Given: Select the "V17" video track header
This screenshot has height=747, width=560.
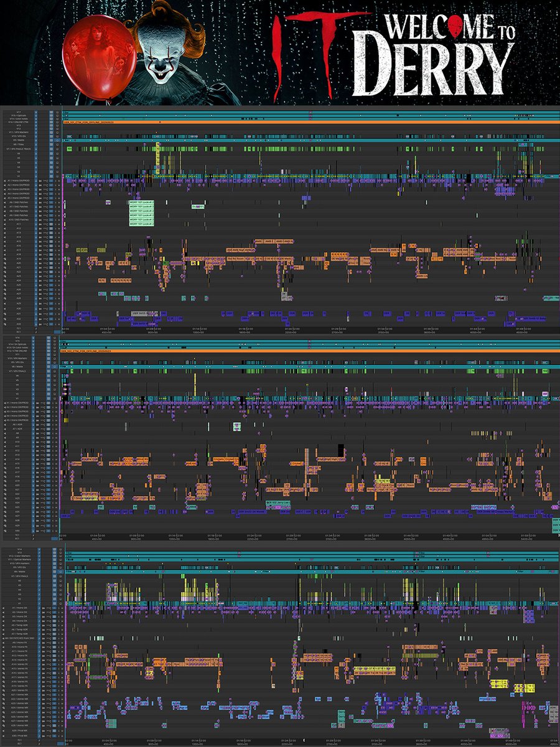Looking at the screenshot, I should tap(19, 113).
